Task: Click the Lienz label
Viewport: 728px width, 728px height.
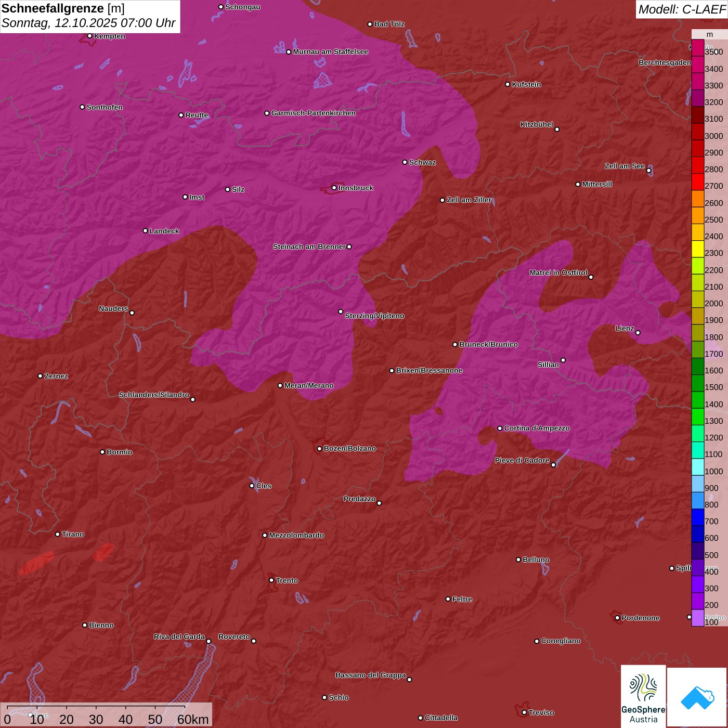Action: pyautogui.click(x=625, y=329)
